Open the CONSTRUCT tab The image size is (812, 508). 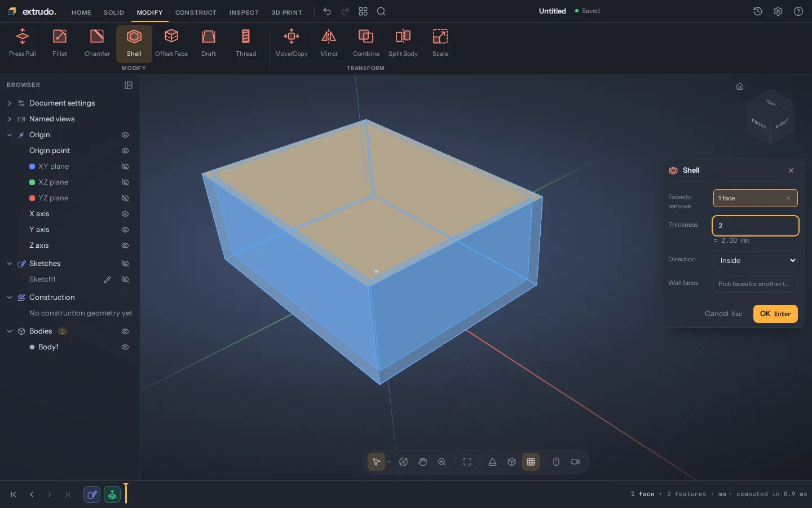pos(196,12)
